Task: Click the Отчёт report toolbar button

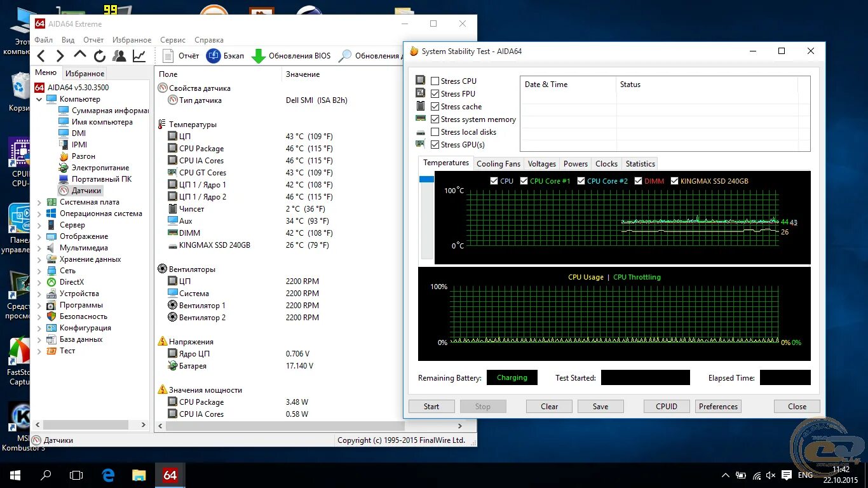Action: (181, 56)
